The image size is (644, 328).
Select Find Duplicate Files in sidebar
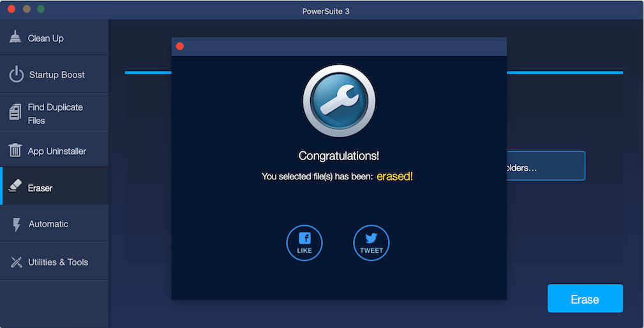54,113
